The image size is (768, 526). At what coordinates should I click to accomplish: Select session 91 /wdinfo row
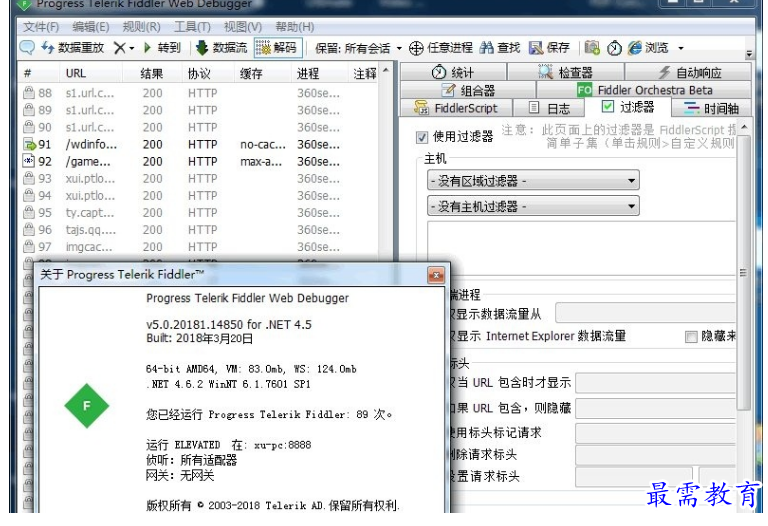pos(198,144)
